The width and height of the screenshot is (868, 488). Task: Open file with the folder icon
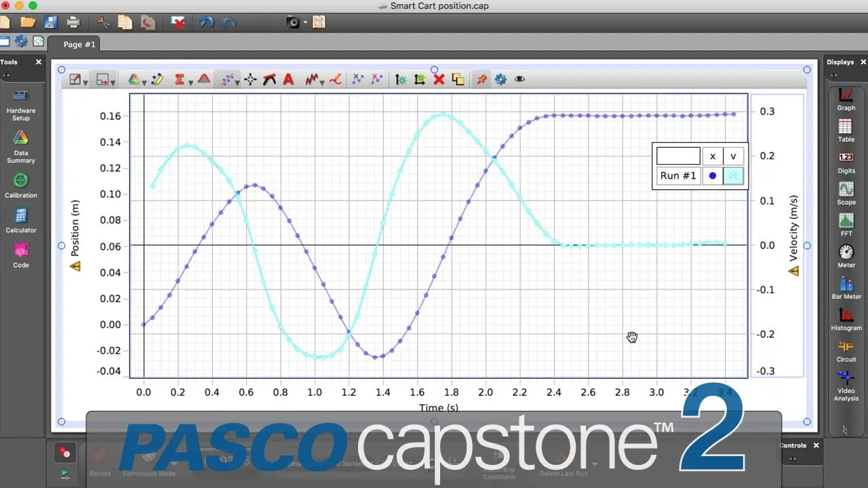pyautogui.click(x=28, y=22)
